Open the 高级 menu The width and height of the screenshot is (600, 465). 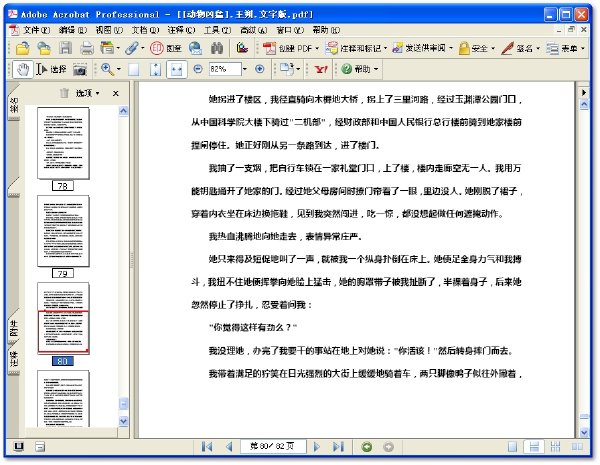[253, 30]
